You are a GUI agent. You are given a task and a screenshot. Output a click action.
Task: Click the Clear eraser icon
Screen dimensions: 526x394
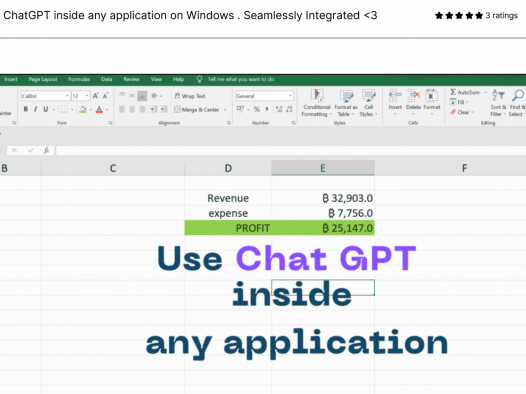tap(453, 112)
